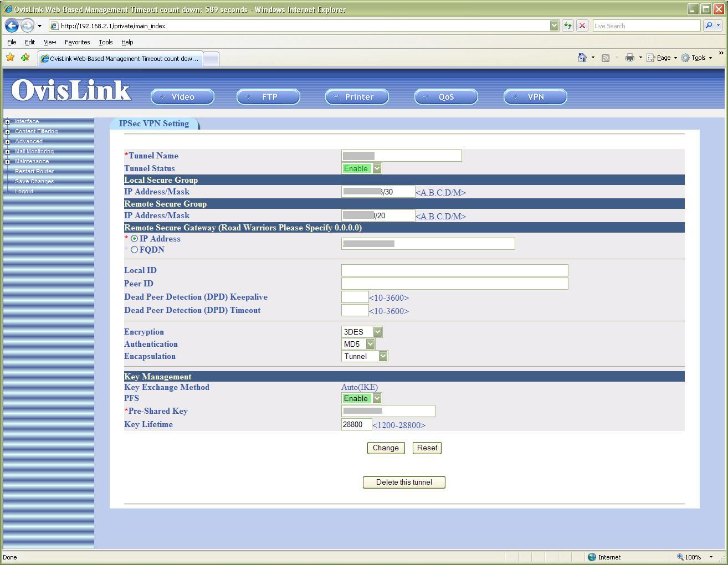Click the Internet zone globe in status bar
This screenshot has height=565, width=728.
point(592,557)
